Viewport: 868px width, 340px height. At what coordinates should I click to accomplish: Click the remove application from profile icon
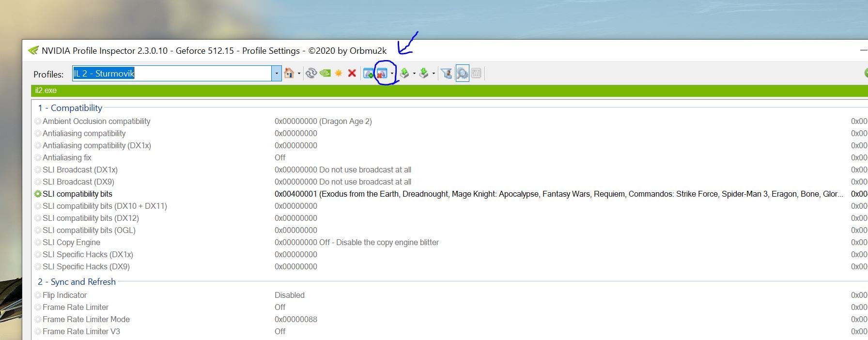tap(382, 73)
